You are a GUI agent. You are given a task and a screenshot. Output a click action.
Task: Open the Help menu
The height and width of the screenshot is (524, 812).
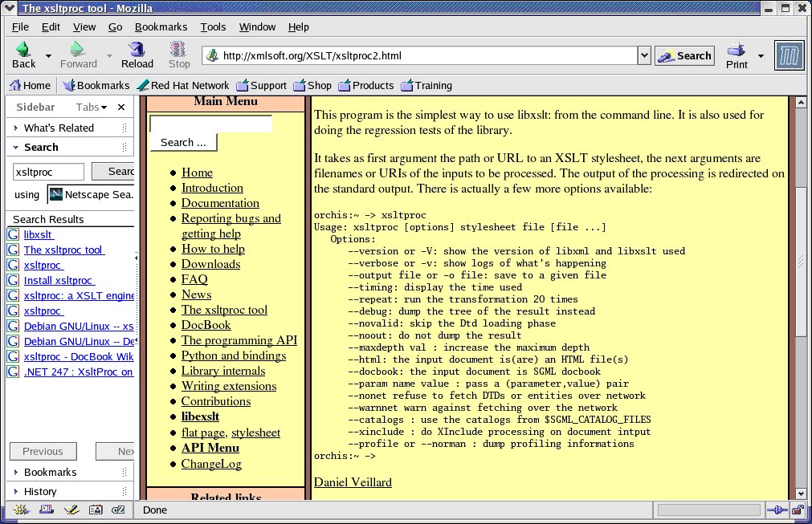[x=298, y=27]
